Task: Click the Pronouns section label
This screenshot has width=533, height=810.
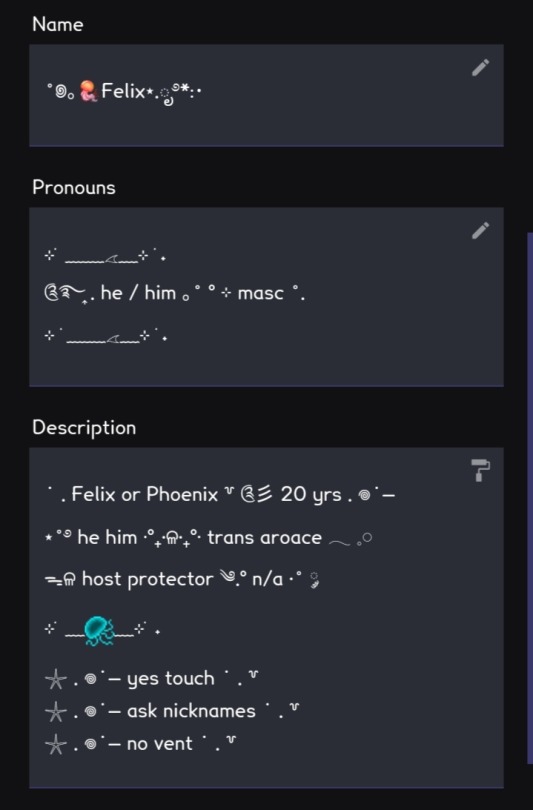Action: [74, 188]
